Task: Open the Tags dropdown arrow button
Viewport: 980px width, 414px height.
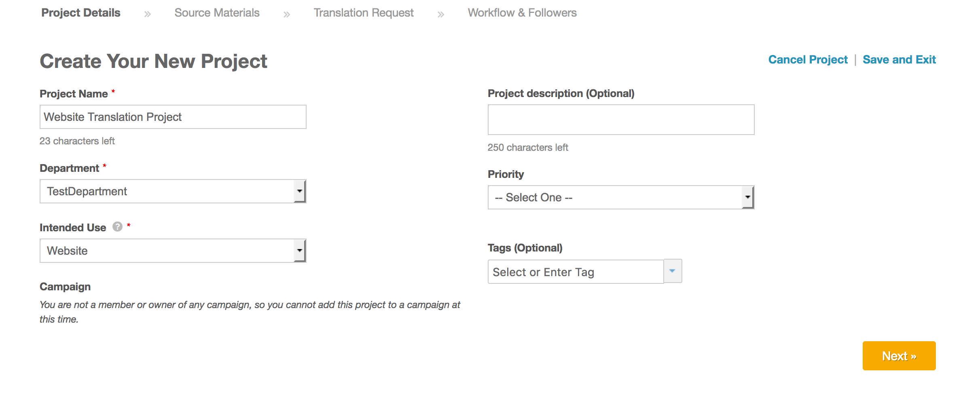Action: [x=673, y=271]
